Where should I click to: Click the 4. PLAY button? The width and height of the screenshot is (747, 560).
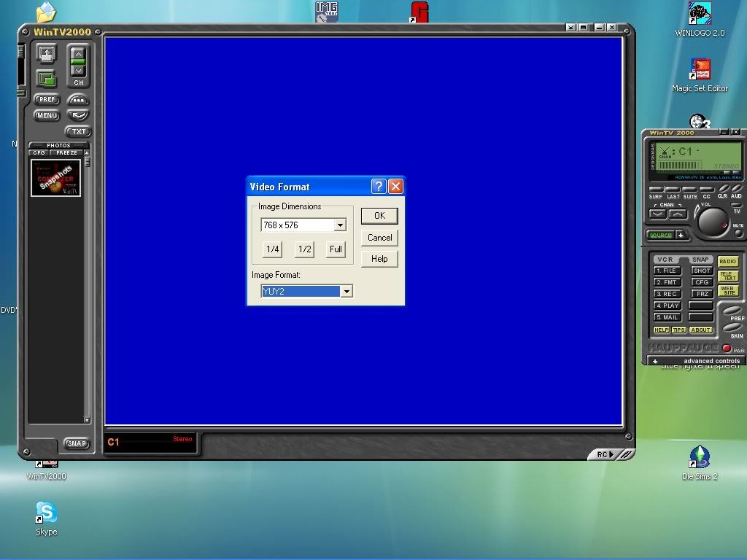(x=667, y=306)
